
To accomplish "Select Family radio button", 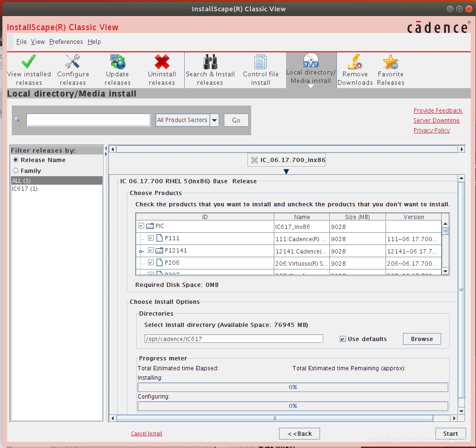I will [16, 171].
